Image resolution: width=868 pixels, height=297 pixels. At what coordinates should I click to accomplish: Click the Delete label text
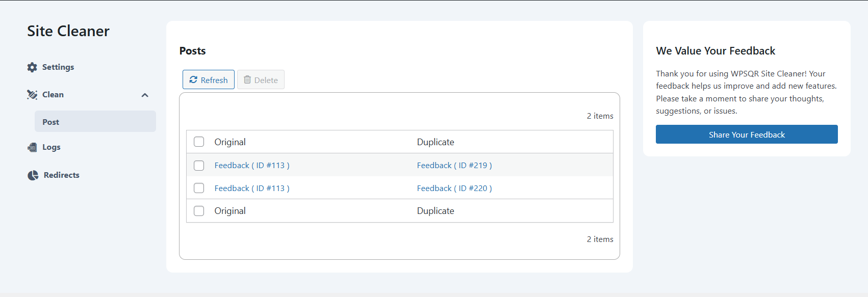point(266,80)
